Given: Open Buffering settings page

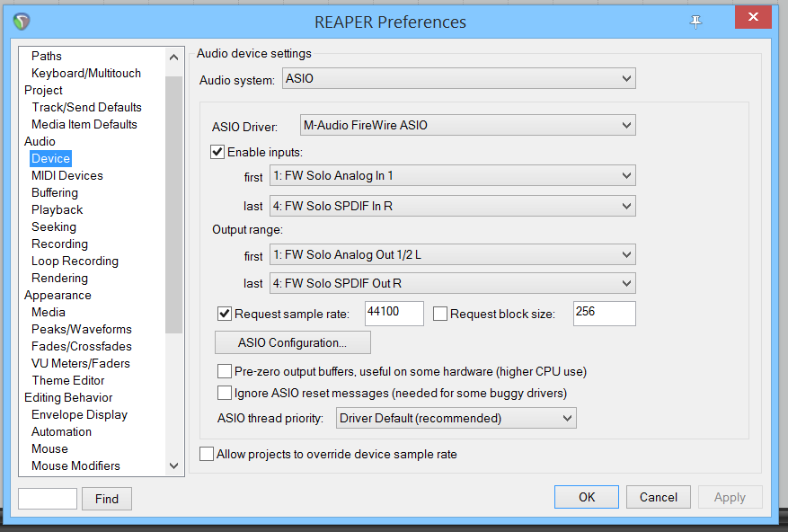Looking at the screenshot, I should 54,192.
